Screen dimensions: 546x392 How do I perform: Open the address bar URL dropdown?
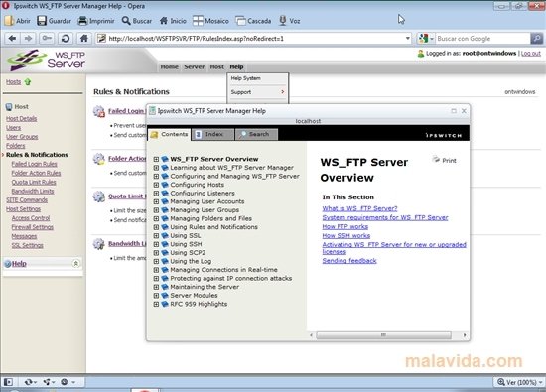click(x=407, y=39)
